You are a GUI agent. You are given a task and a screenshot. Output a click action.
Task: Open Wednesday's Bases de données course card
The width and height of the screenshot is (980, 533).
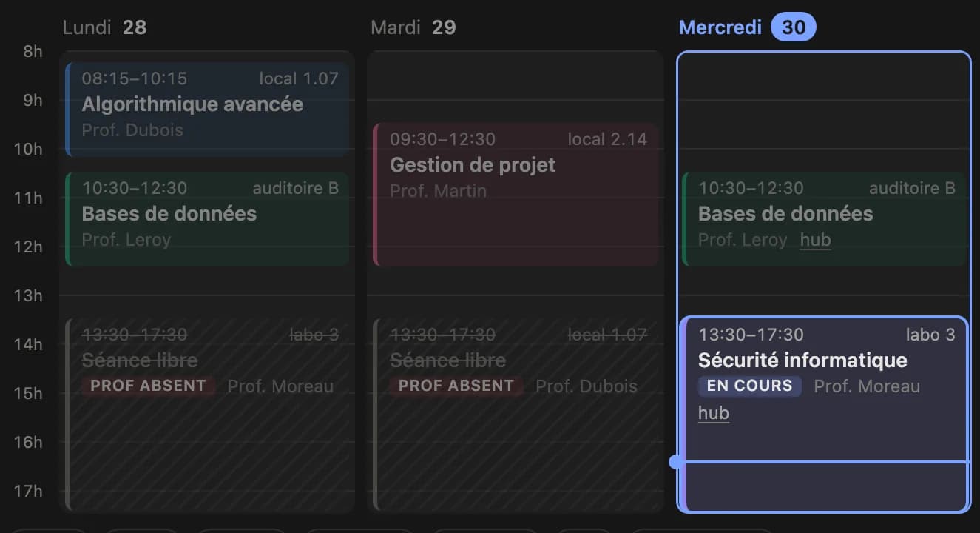pos(824,219)
